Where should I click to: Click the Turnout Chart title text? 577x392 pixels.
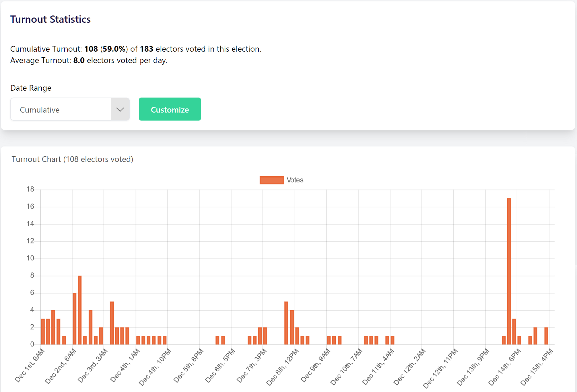tap(72, 159)
